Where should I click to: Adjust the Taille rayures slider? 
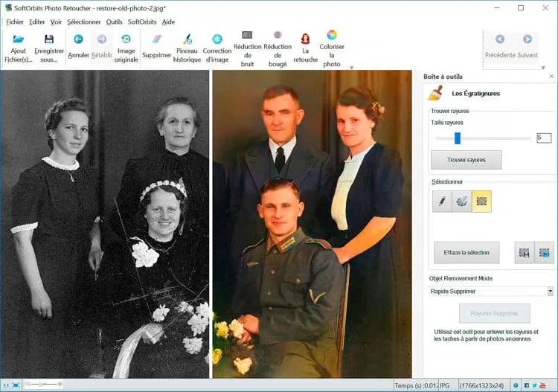[458, 138]
